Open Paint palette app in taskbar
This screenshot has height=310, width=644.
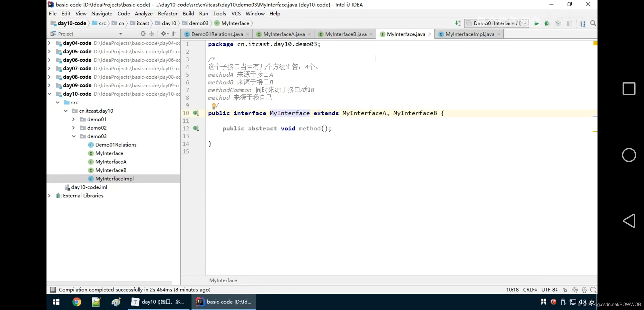[x=116, y=302]
